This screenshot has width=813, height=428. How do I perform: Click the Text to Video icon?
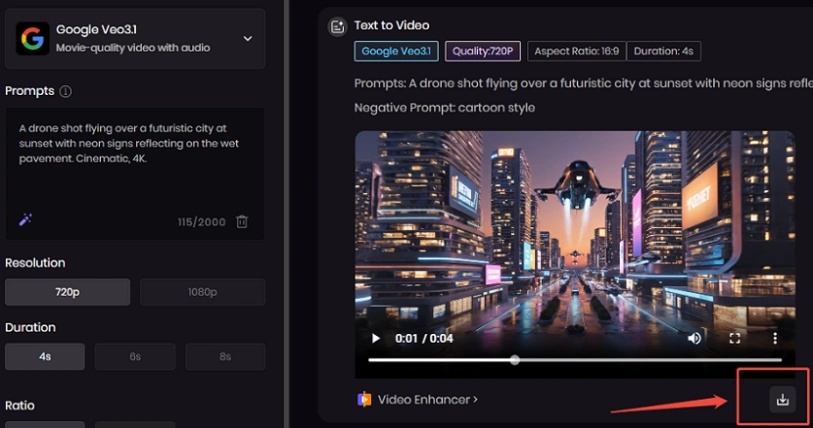[x=337, y=26]
